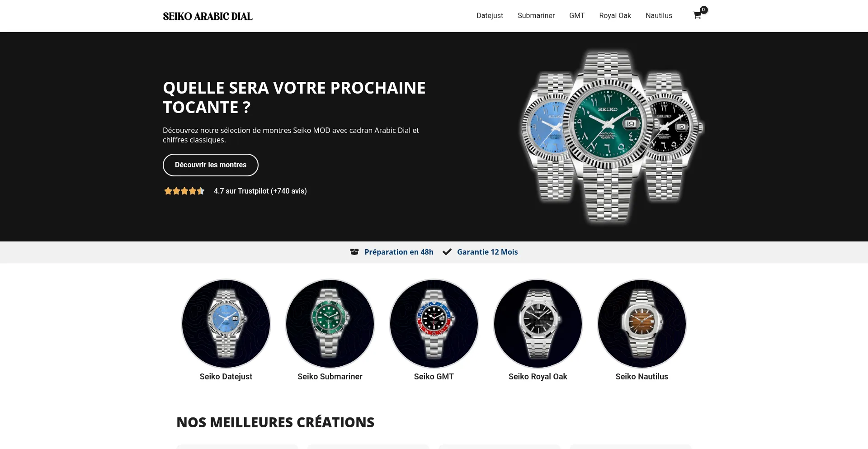This screenshot has width=868, height=449.
Task: Open the shopping cart icon
Action: (x=697, y=15)
